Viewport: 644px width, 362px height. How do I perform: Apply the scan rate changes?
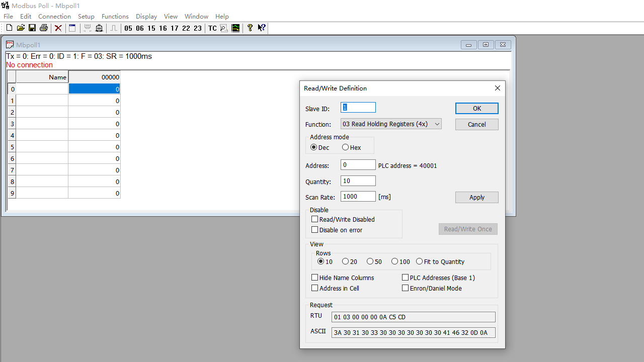tap(476, 197)
